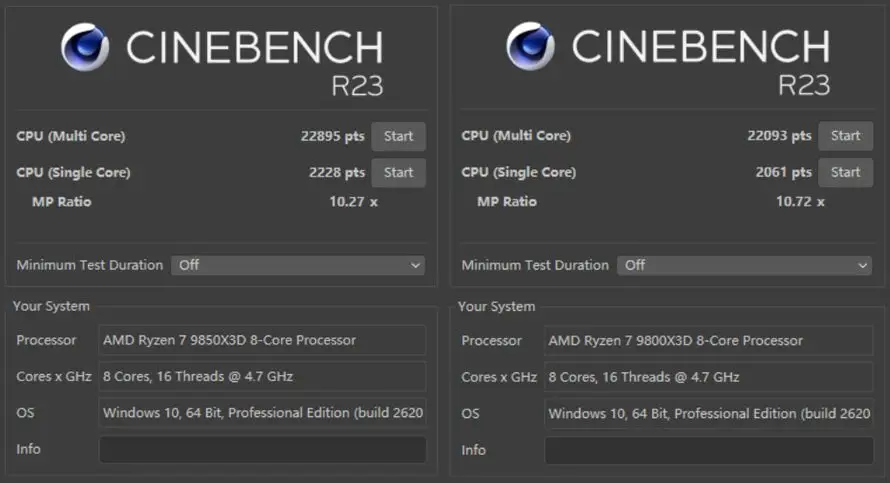Click the CPU (Multi Core) label in left panel
The width and height of the screenshot is (890, 483).
coord(71,136)
